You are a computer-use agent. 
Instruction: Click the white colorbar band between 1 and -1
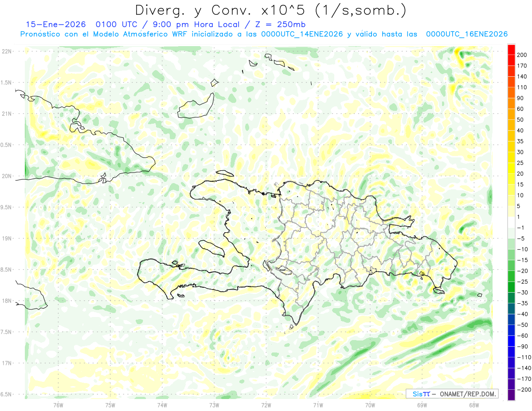tap(511, 223)
